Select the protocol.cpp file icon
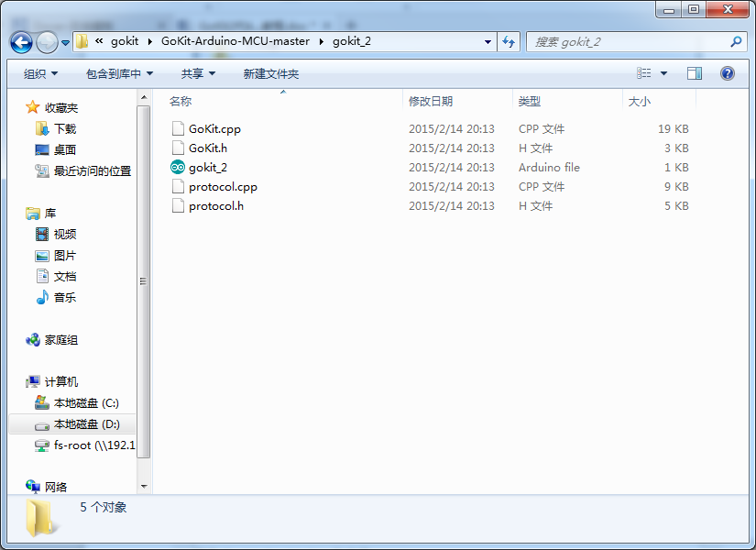The width and height of the screenshot is (756, 550). coord(178,187)
